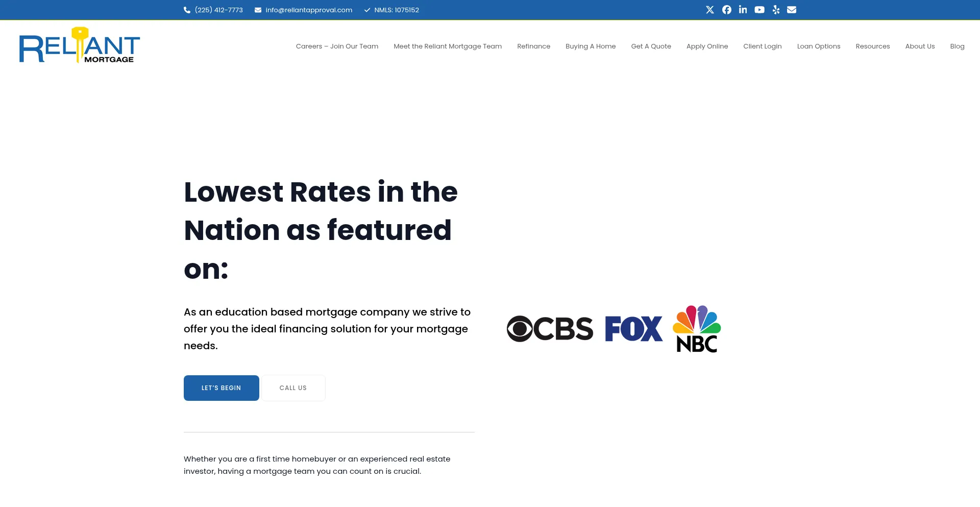Viewport: 980px width, 507px height.
Task: Expand the Loan Options menu
Action: pyautogui.click(x=818, y=46)
